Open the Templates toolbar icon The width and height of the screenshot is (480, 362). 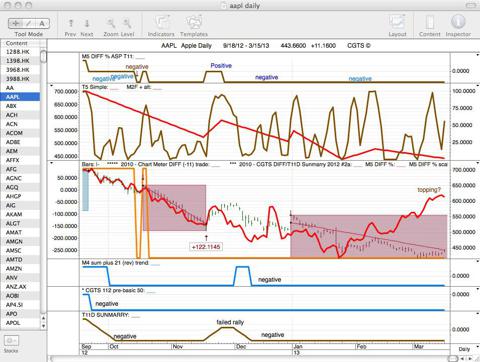click(x=194, y=23)
